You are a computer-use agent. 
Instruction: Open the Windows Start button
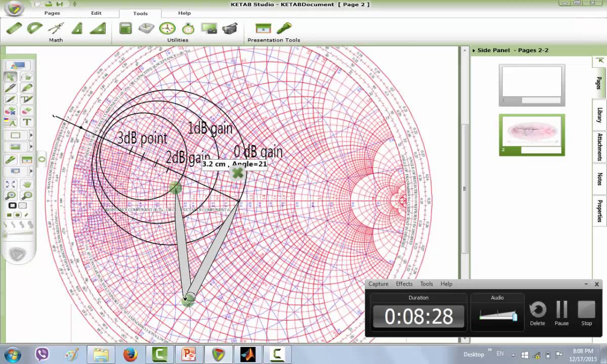tap(12, 354)
